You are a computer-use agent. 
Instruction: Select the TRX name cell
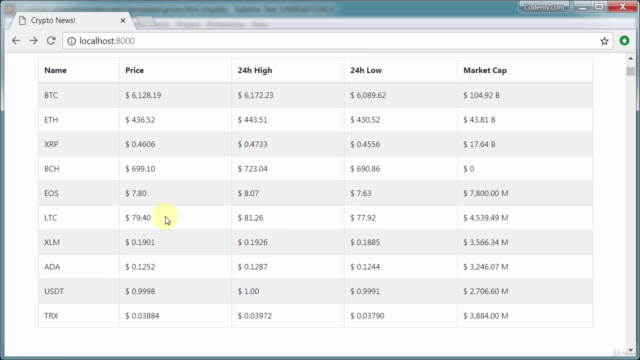(51, 316)
